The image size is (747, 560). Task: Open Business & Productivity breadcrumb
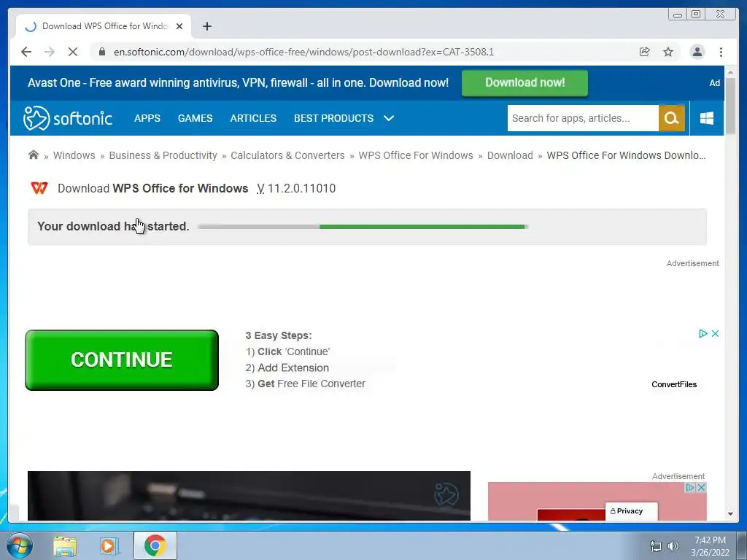click(163, 155)
